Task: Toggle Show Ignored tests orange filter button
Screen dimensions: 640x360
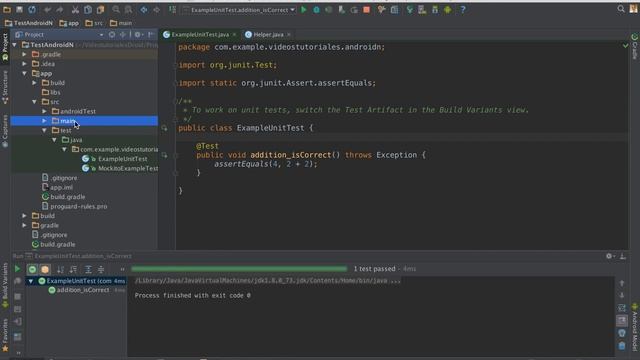Action: click(45, 269)
